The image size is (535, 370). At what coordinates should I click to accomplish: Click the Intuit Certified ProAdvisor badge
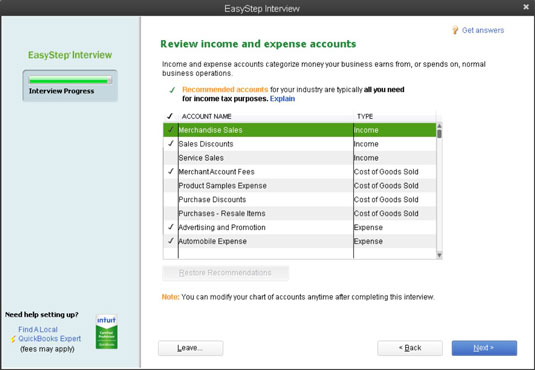pyautogui.click(x=106, y=332)
